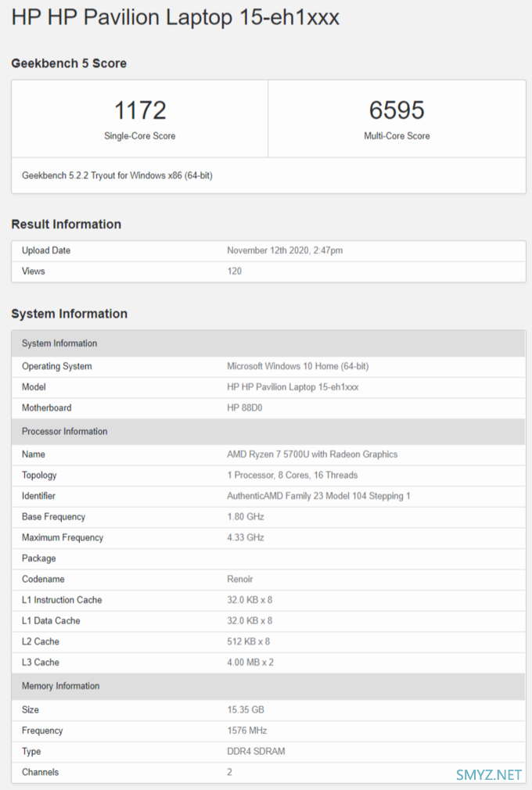Click the Model label

34,387
